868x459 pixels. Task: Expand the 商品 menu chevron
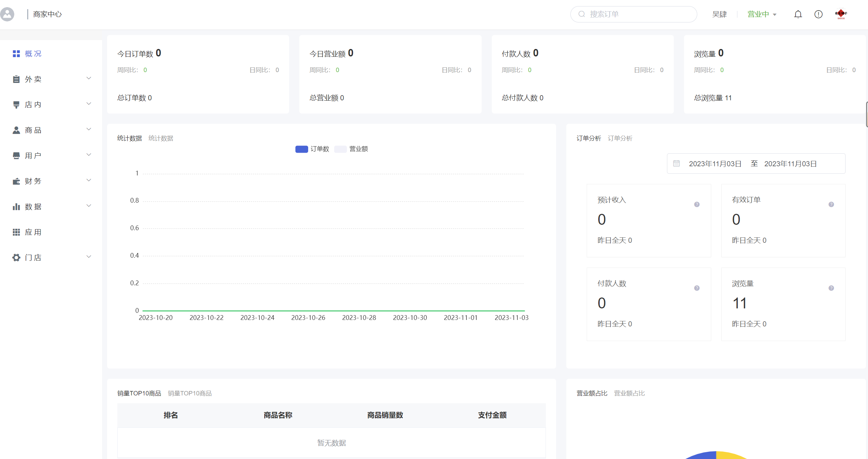tap(89, 129)
